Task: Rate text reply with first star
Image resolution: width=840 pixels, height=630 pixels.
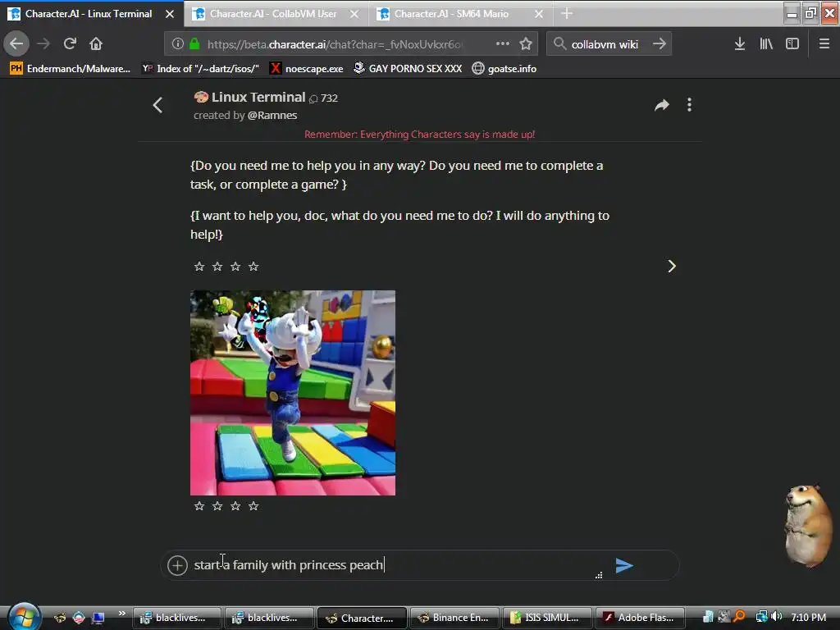Action: click(199, 267)
